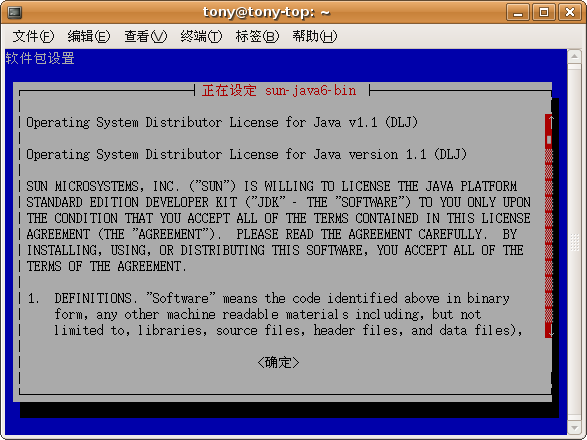Click the terminal icon in title bar

pos(14,12)
